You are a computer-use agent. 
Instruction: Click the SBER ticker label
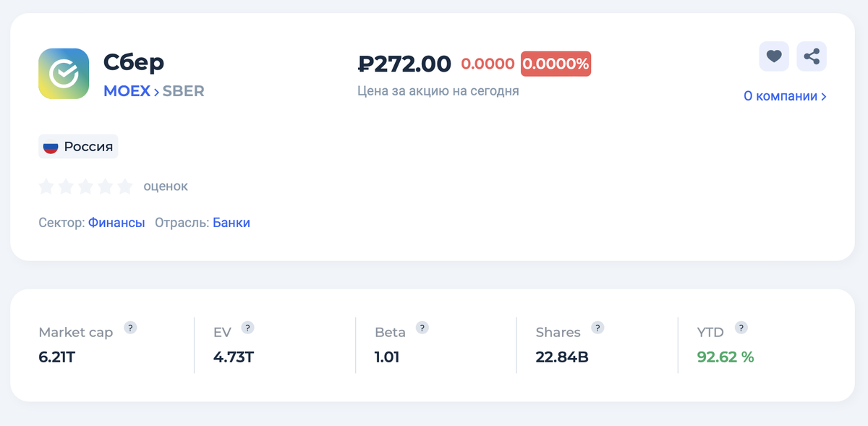183,91
